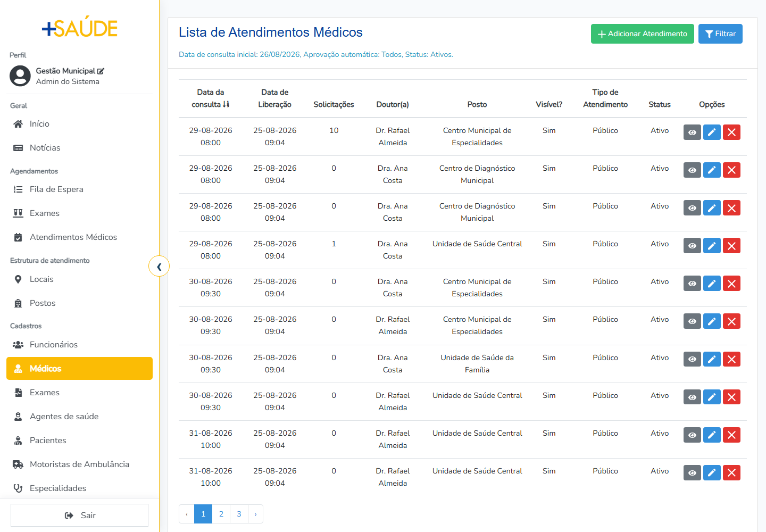Select page 1 in pagination

coord(203,514)
